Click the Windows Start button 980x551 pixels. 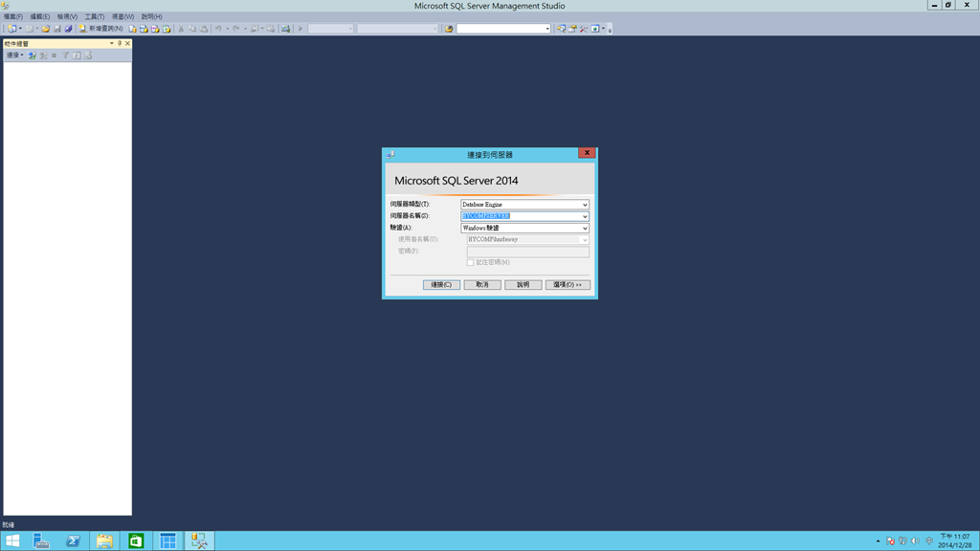pos(12,541)
